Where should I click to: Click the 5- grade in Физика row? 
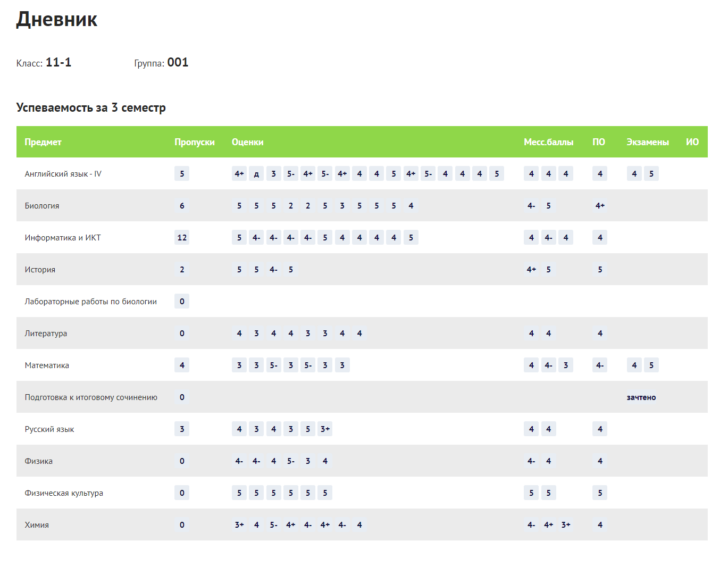291,461
